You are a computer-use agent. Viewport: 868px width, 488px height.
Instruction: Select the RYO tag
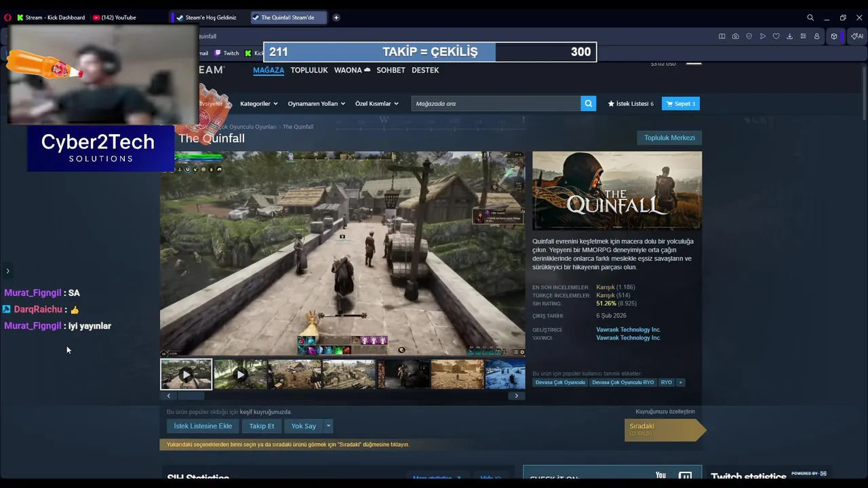tap(667, 382)
